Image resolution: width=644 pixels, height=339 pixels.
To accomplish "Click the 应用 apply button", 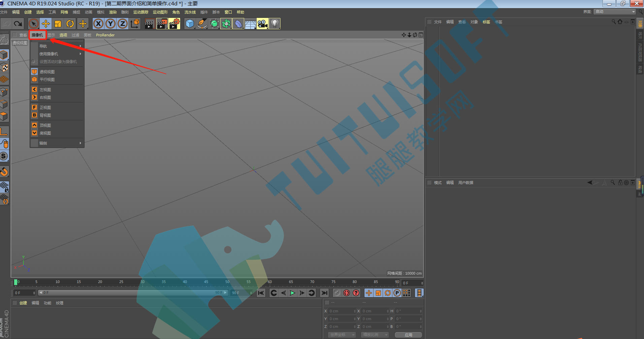I will (409, 335).
